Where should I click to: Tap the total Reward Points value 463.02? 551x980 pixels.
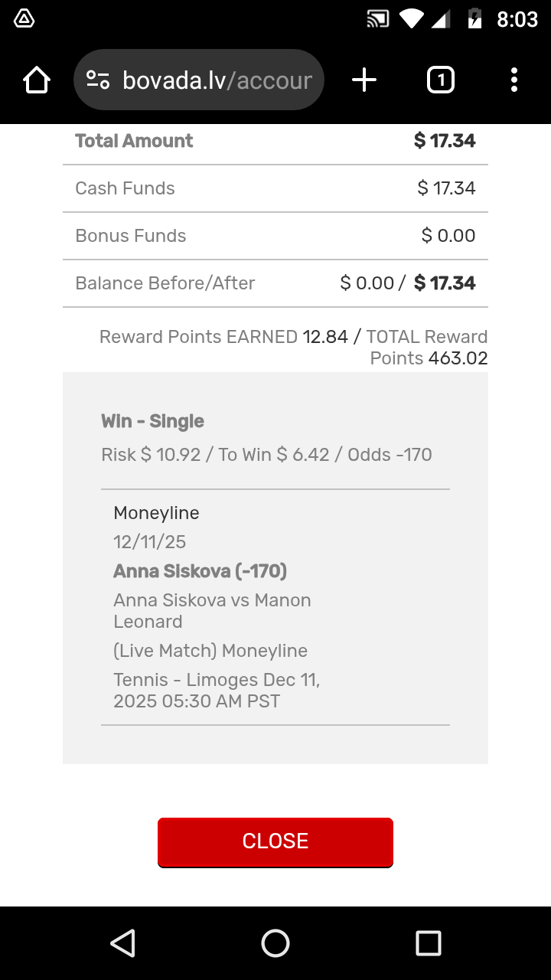tap(458, 358)
